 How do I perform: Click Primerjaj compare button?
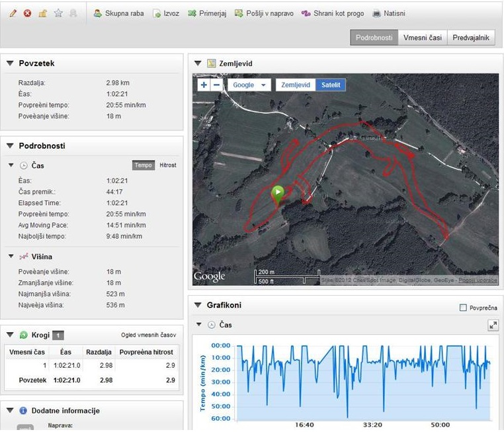click(x=207, y=13)
